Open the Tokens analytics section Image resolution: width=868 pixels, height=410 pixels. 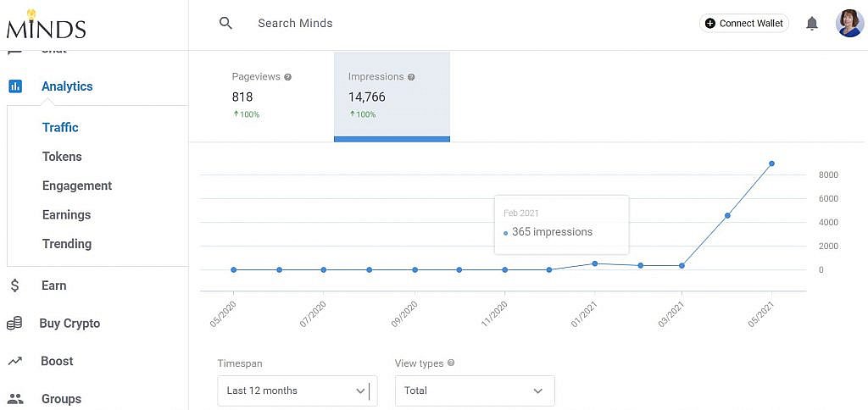62,157
